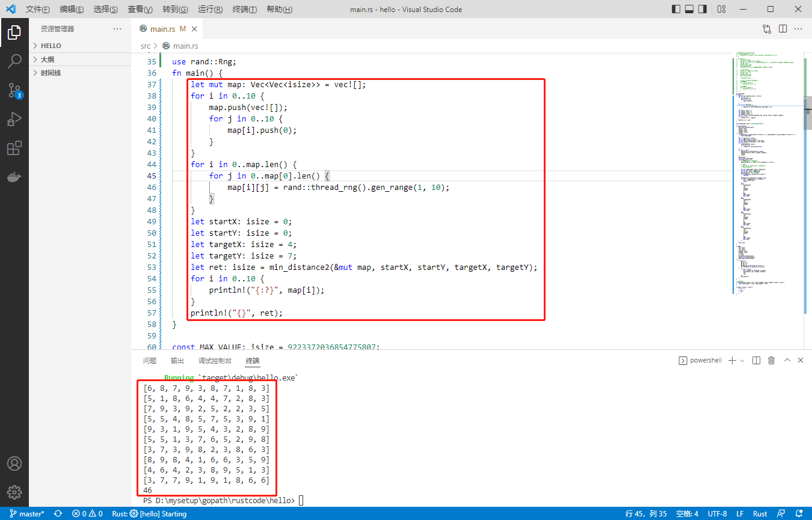Open the Extensions view

[14, 148]
